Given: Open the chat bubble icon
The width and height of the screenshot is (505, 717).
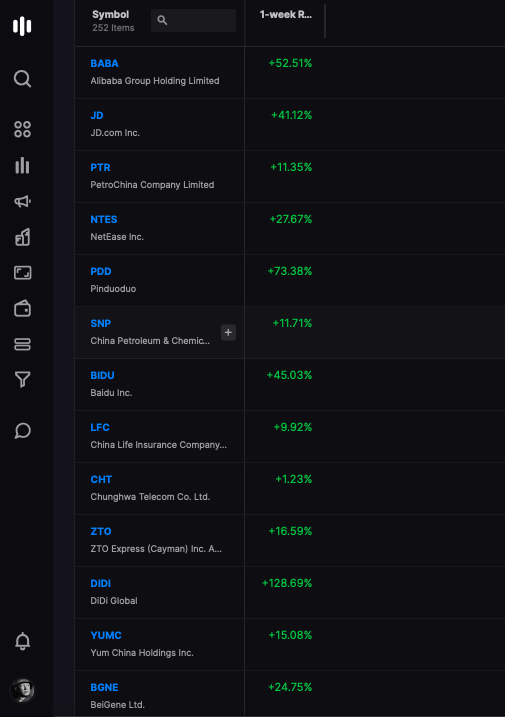Looking at the screenshot, I should (22, 431).
